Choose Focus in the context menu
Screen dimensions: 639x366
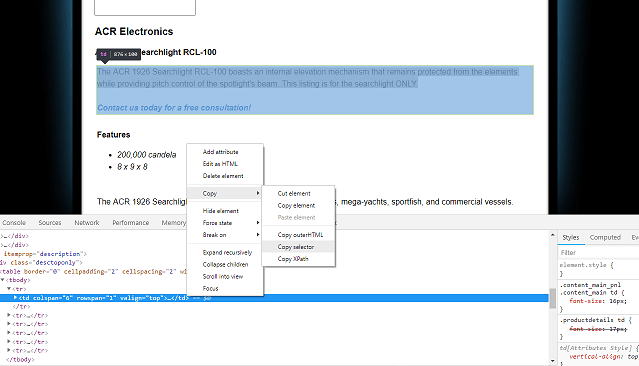point(210,289)
